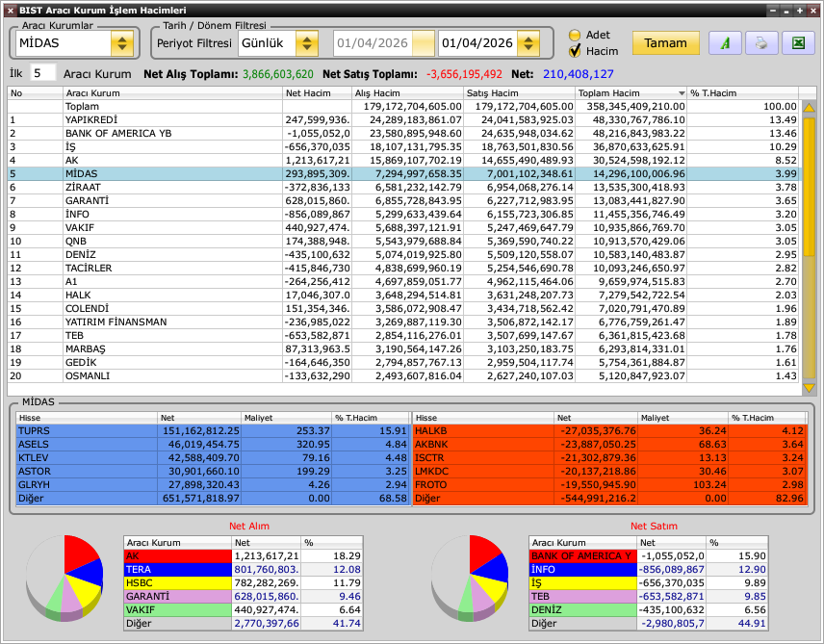824x644 pixels.
Task: Click the red AK swatch in Net Alım
Action: click(178, 556)
